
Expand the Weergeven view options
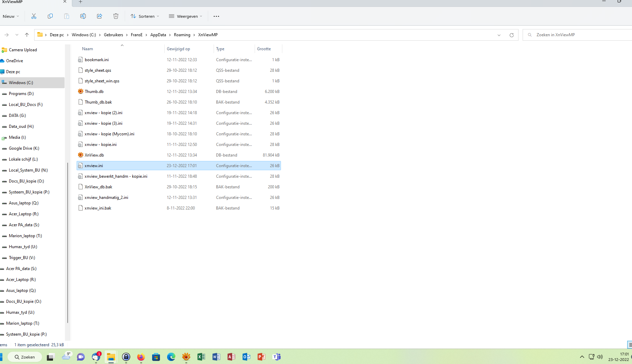click(186, 16)
